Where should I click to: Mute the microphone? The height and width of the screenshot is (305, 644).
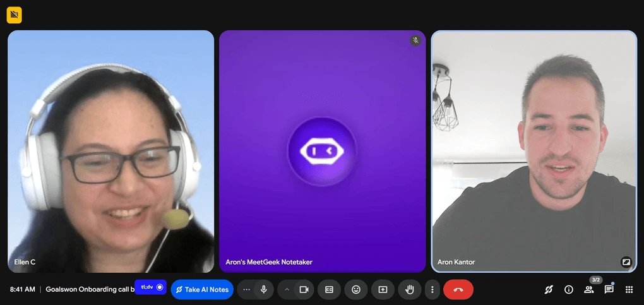pos(264,289)
